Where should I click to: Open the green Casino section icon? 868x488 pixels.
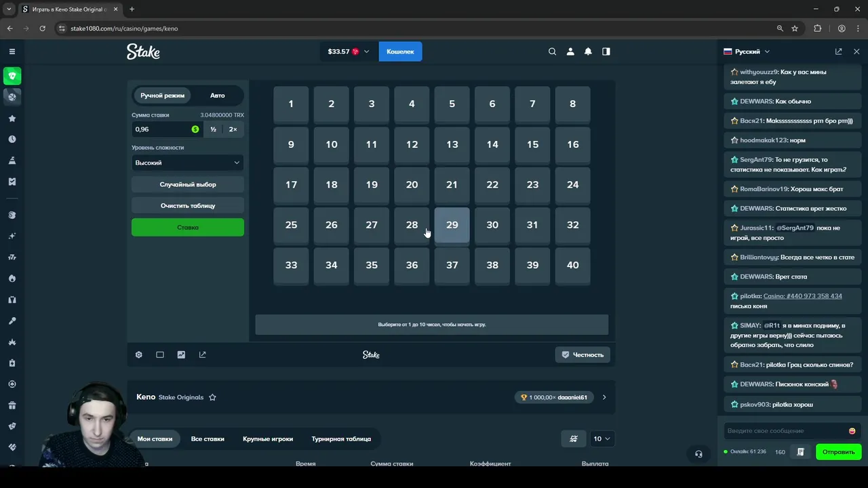point(12,76)
